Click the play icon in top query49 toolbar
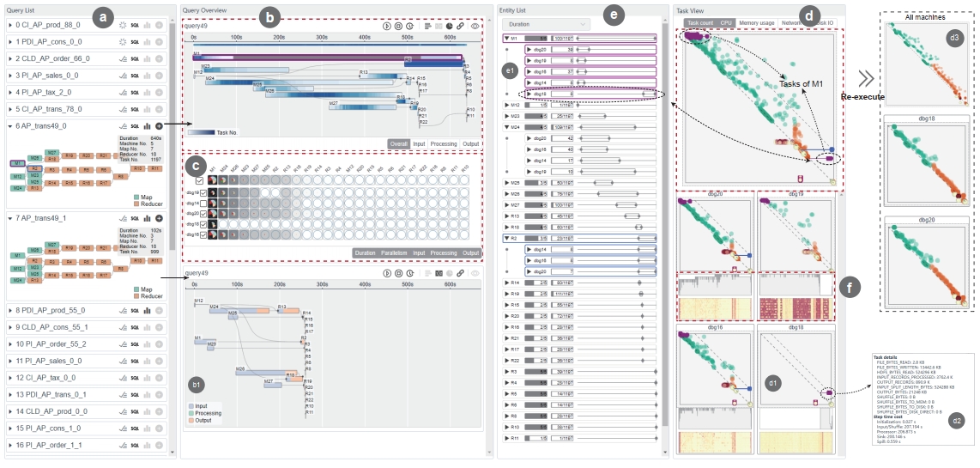The width and height of the screenshot is (980, 468). 388,27
